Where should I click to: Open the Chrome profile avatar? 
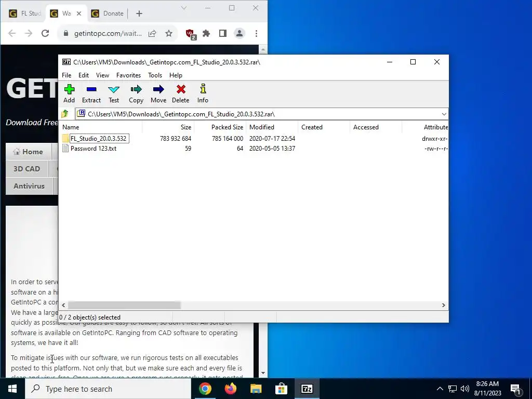point(239,33)
